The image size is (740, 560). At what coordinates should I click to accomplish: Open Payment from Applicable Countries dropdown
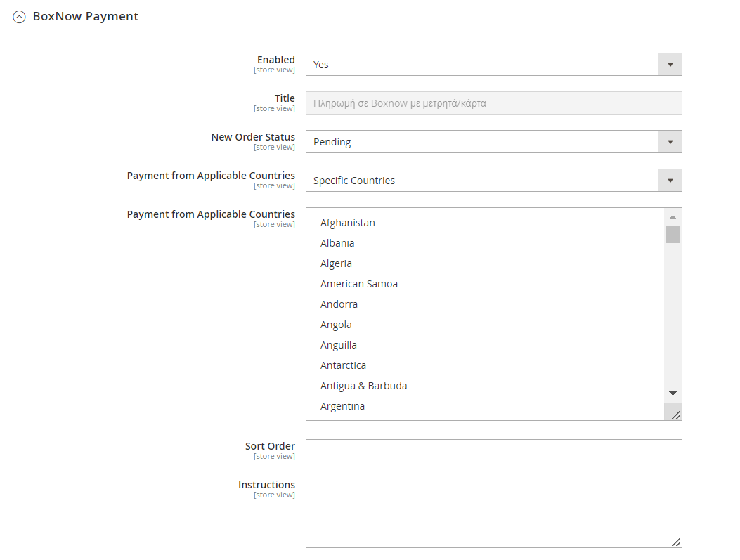tap(493, 181)
